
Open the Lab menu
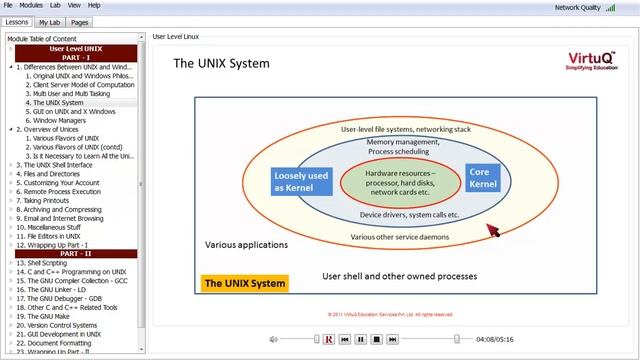tap(55, 5)
